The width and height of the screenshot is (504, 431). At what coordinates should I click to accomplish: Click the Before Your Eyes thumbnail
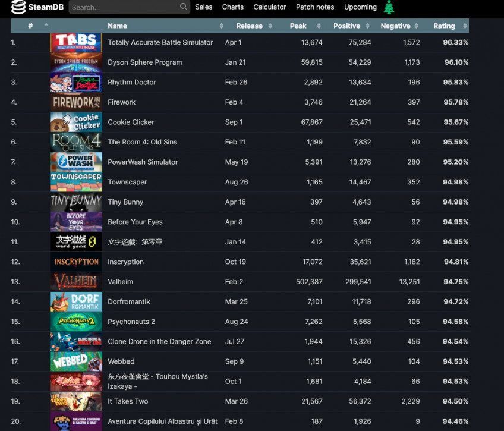click(x=76, y=222)
